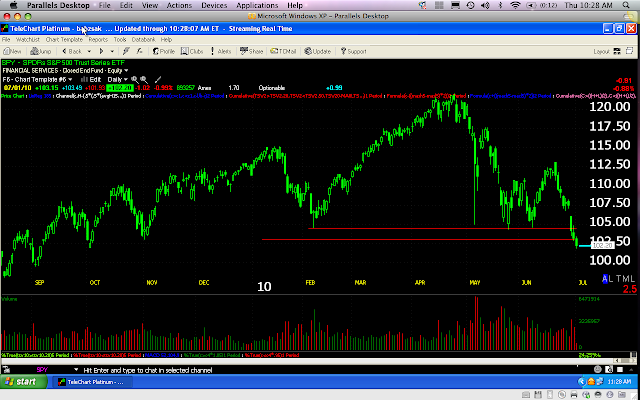Open the WatchList menu

(28, 40)
